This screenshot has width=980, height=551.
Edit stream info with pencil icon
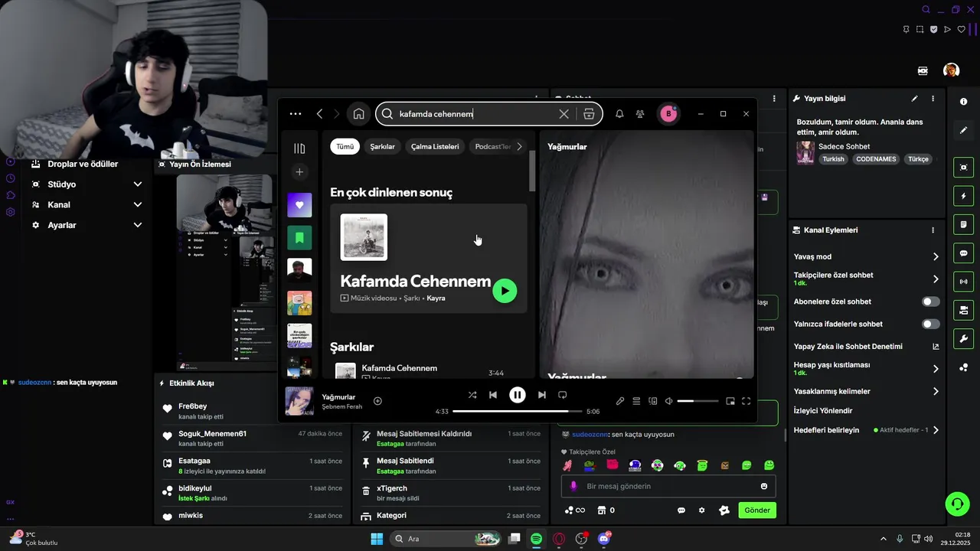click(x=914, y=99)
